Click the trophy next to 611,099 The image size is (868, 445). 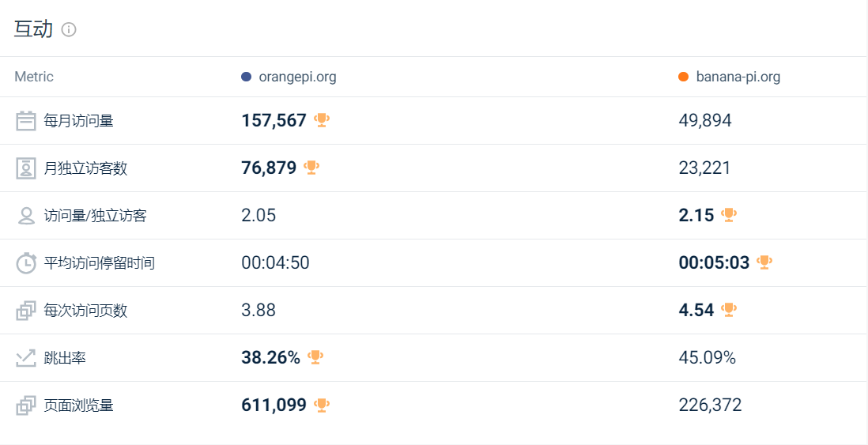pos(321,405)
